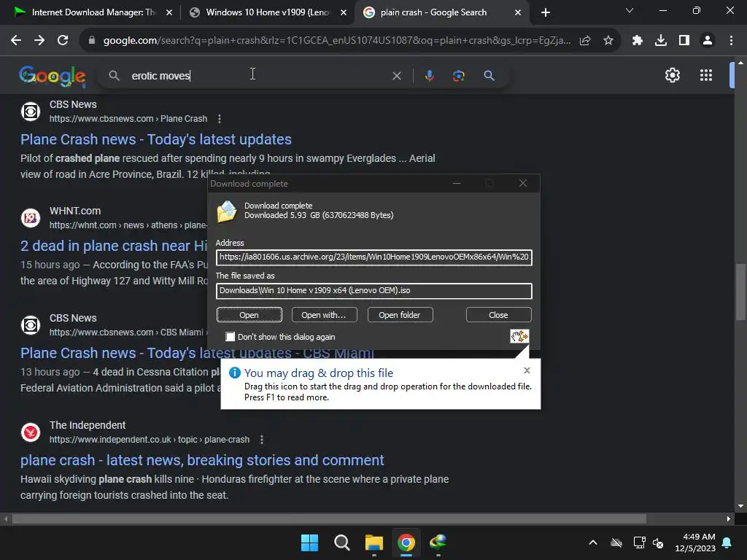This screenshot has height=560, width=747.
Task: Go back to the previous page
Action: [x=16, y=41]
